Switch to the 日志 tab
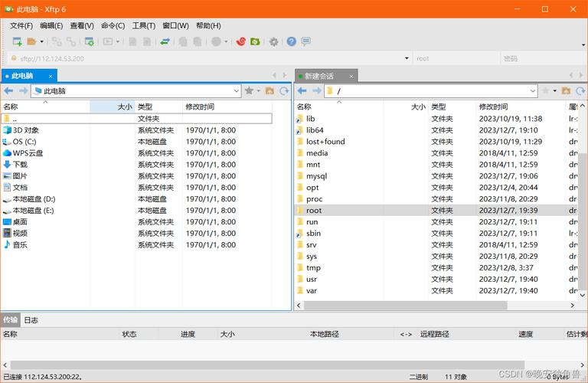 [31, 320]
